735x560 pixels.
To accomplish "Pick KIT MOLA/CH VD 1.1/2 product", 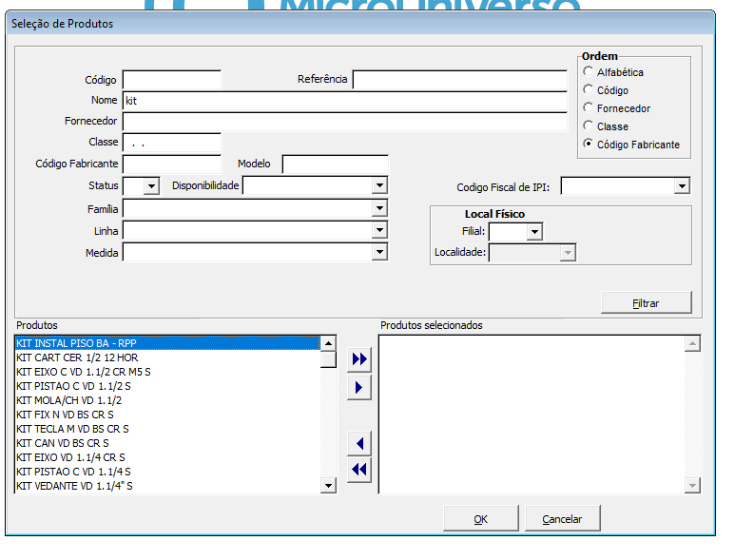I will pyautogui.click(x=69, y=400).
